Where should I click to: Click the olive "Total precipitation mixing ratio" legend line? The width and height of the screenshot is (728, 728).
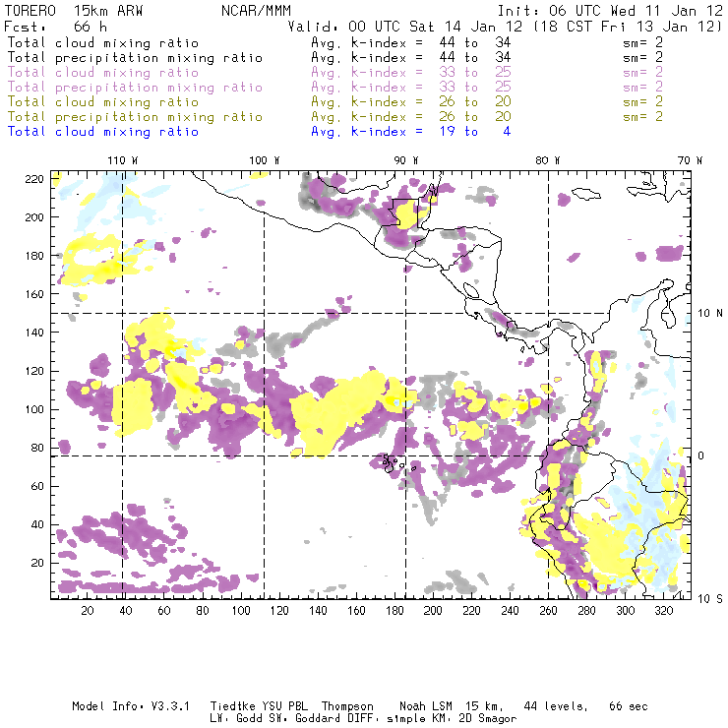pyautogui.click(x=135, y=116)
